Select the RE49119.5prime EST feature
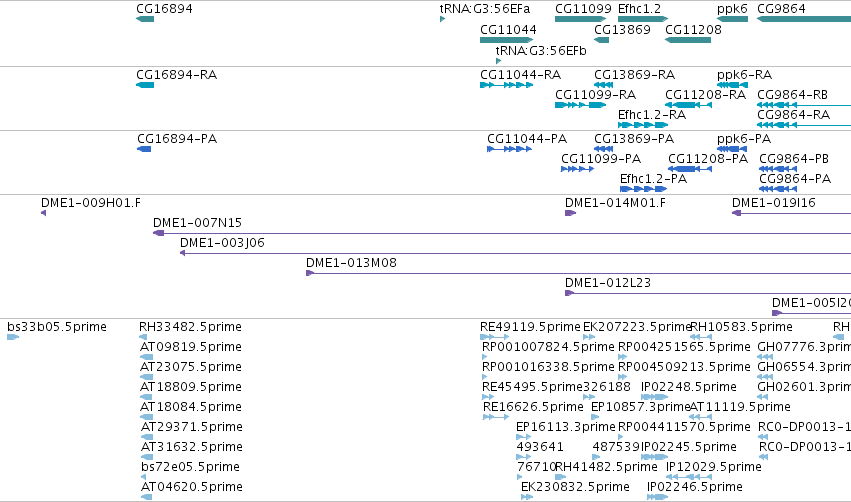851x502 pixels. click(494, 338)
